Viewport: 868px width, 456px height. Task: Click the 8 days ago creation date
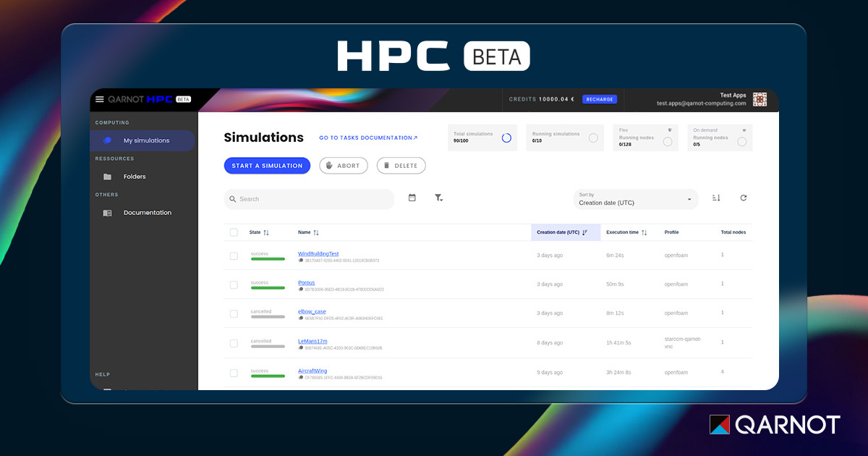pyautogui.click(x=550, y=342)
